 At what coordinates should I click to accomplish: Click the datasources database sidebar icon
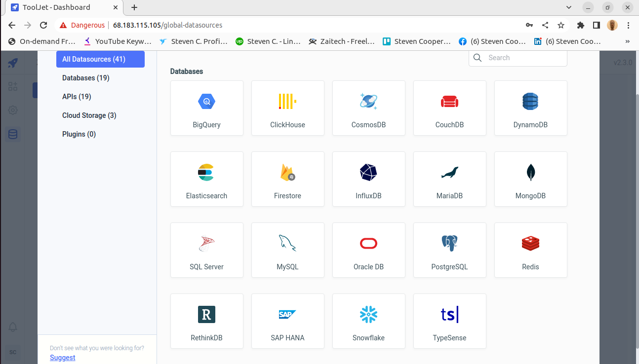pyautogui.click(x=13, y=134)
